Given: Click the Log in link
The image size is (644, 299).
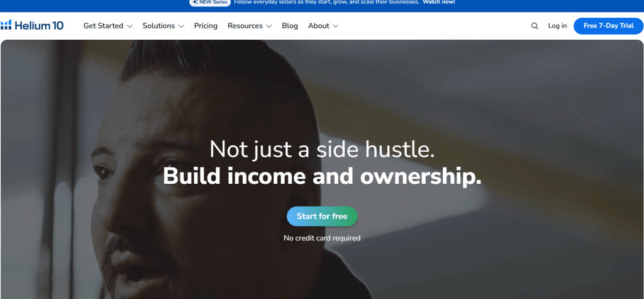Looking at the screenshot, I should point(557,26).
